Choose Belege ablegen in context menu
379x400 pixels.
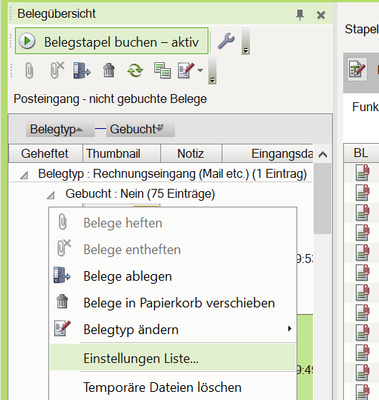click(173, 276)
